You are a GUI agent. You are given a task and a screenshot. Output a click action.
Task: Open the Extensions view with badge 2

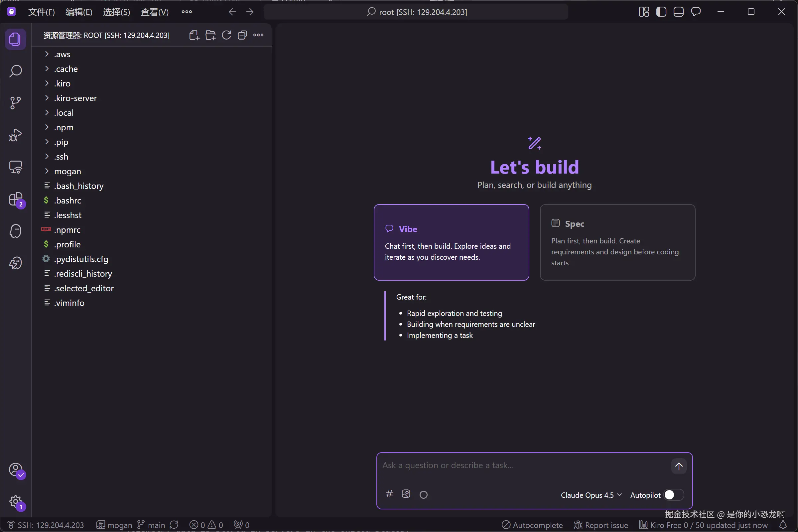click(16, 199)
